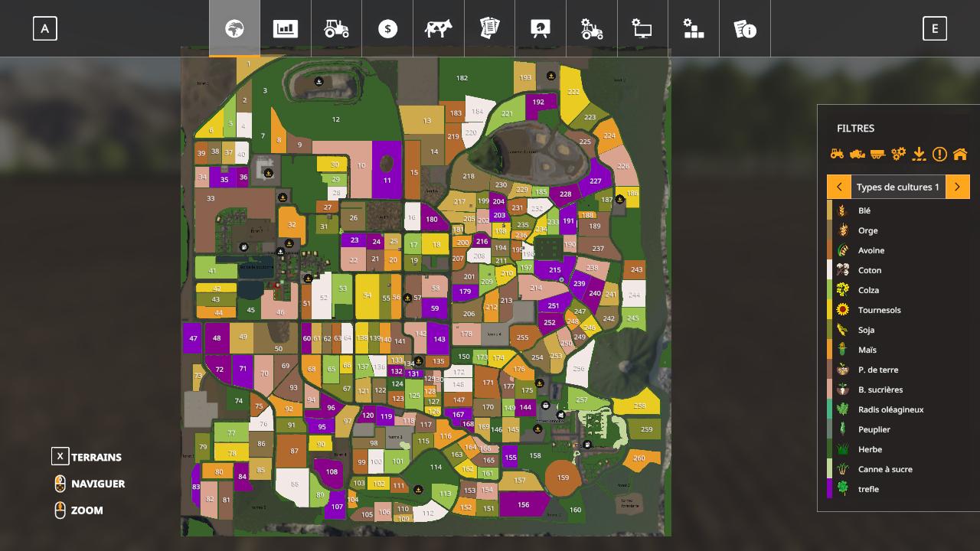Screen dimensions: 980x551
Task: Open the display settings monitor tab
Action: click(642, 28)
